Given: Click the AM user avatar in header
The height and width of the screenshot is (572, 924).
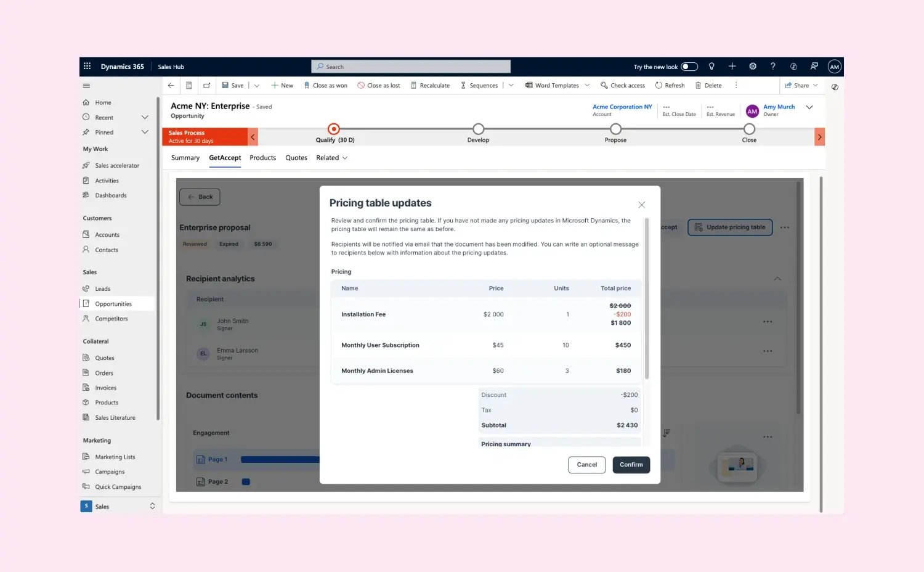Looking at the screenshot, I should pyautogui.click(x=834, y=67).
